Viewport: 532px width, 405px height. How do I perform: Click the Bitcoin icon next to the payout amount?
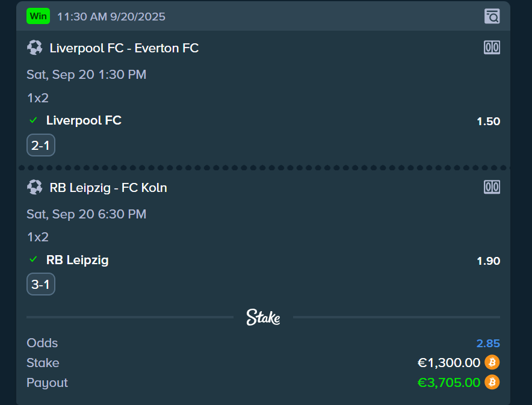tap(492, 382)
